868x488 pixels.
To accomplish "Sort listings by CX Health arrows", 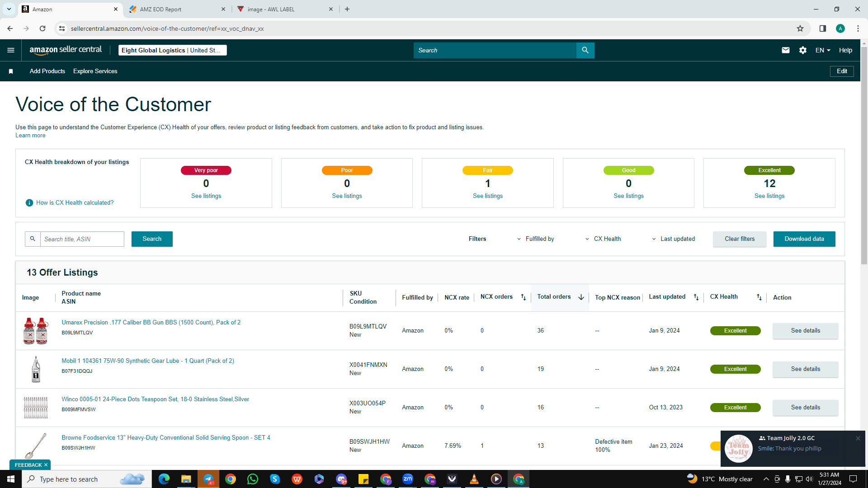I will [759, 297].
